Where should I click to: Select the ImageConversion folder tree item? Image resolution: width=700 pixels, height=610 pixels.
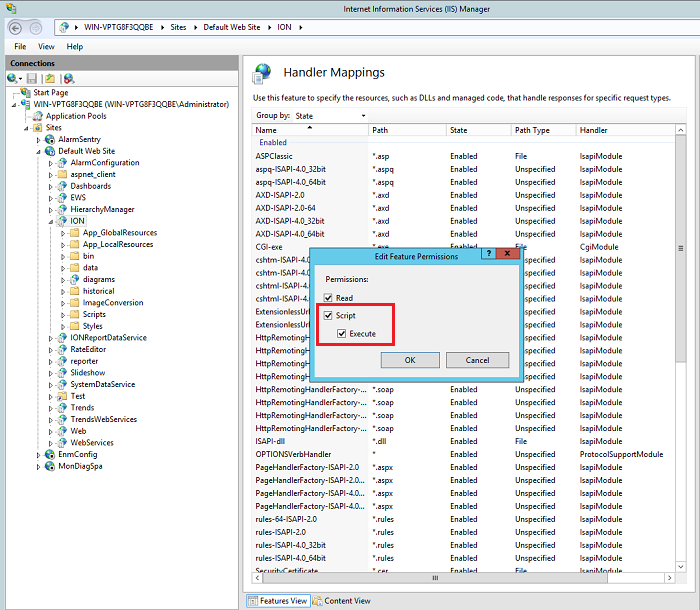[113, 303]
